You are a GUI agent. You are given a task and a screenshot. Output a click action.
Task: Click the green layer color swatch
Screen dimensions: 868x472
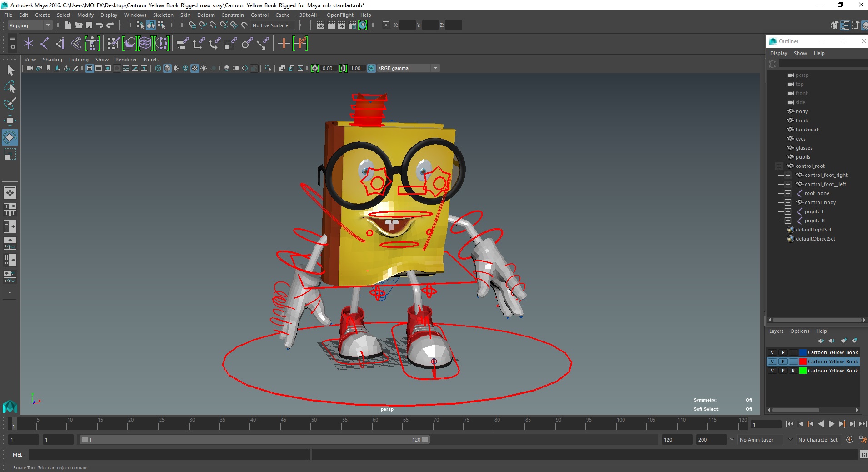pos(803,371)
